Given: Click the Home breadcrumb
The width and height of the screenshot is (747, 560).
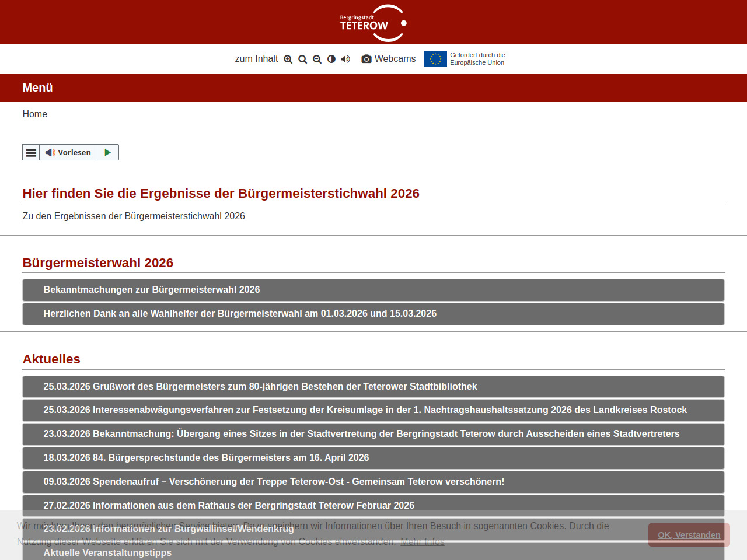Looking at the screenshot, I should pos(35,114).
